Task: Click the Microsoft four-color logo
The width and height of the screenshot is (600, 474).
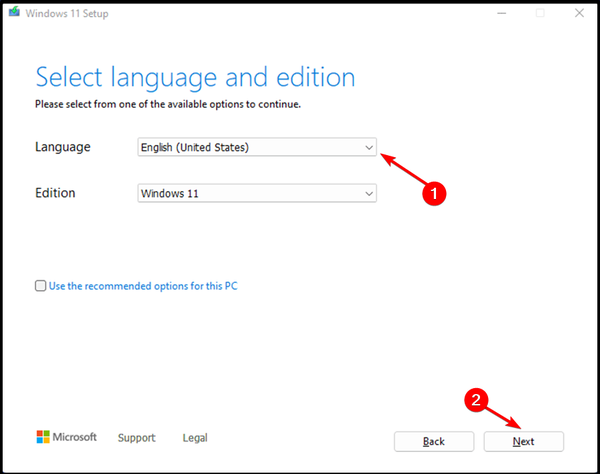Action: pos(43,437)
